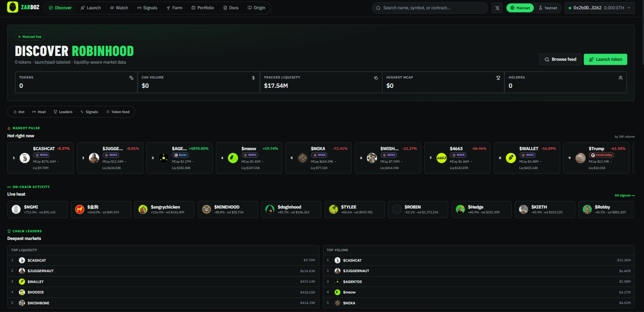Click the $WALLET token avatar in Hot right now
Image resolution: width=644 pixels, height=312 pixels.
511,158
